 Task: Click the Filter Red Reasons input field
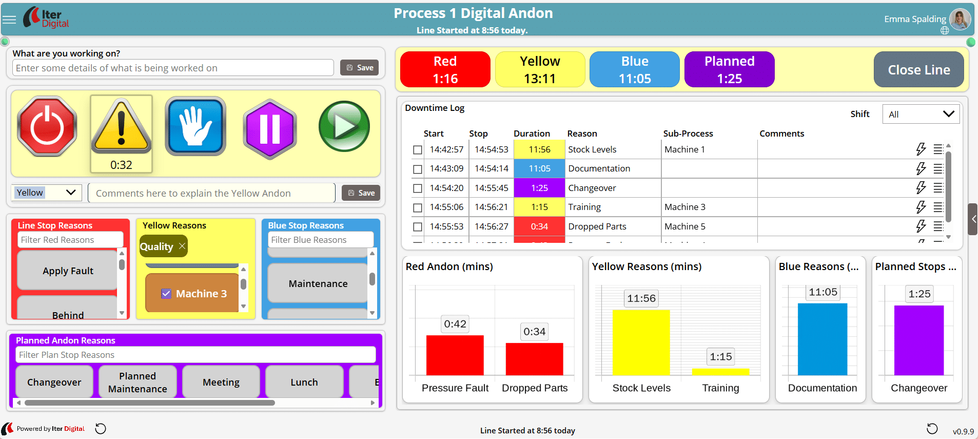click(70, 240)
